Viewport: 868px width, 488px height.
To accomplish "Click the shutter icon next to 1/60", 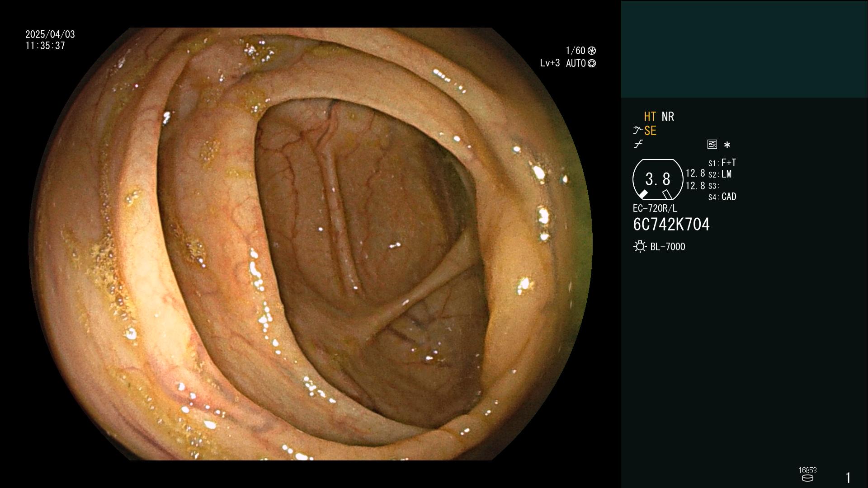I will coord(592,51).
